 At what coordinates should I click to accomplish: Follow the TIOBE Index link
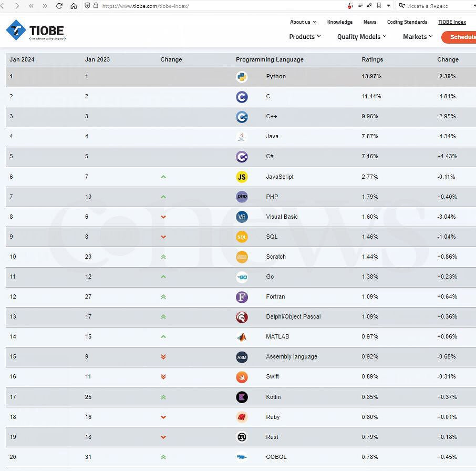pos(452,22)
